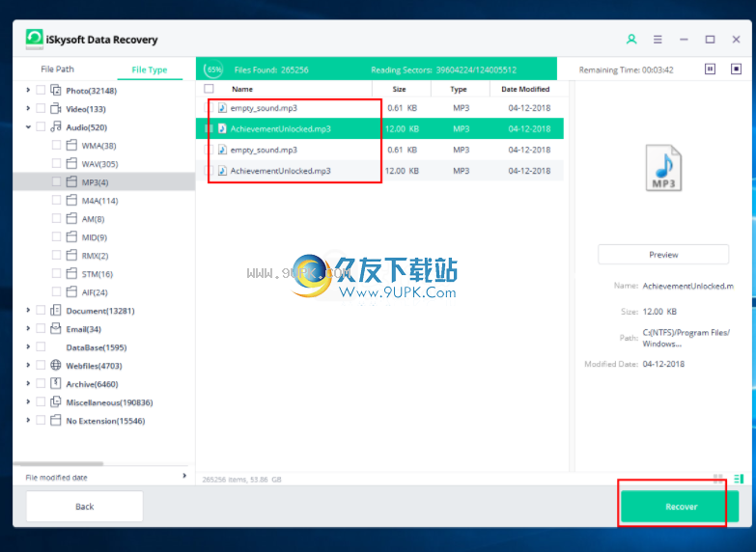Switch to the File Type tab
Image resolution: width=756 pixels, height=552 pixels.
150,69
